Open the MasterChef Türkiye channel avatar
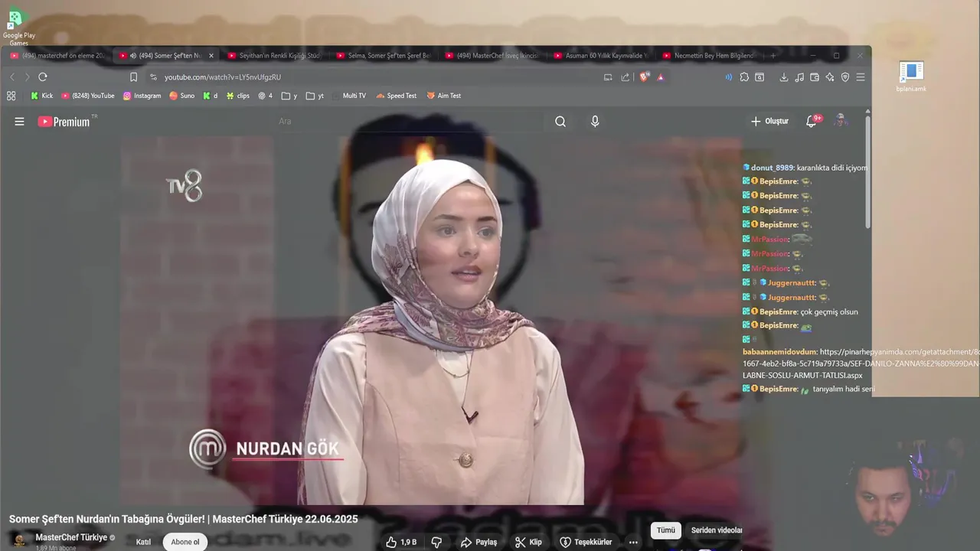This screenshot has height=551, width=980. point(20,540)
